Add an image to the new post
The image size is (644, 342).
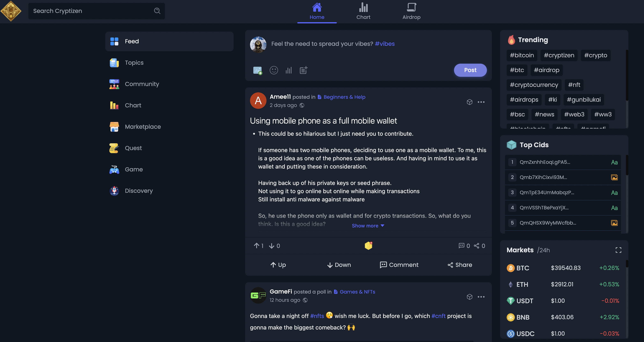click(x=257, y=70)
